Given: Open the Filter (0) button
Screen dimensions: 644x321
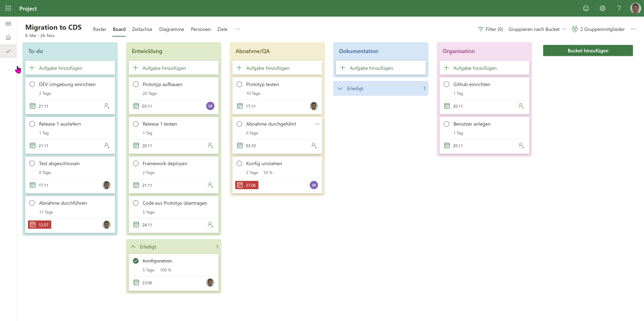Looking at the screenshot, I should 490,29.
